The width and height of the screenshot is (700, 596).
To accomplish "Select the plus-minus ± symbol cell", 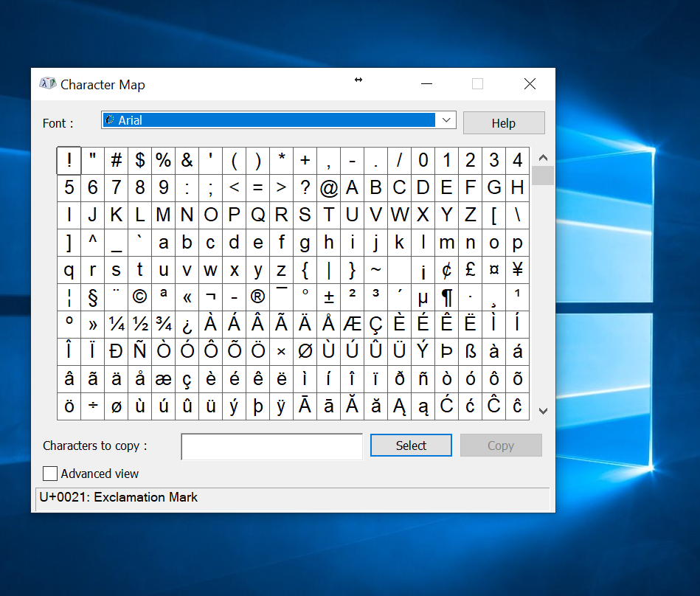I will click(x=328, y=297).
